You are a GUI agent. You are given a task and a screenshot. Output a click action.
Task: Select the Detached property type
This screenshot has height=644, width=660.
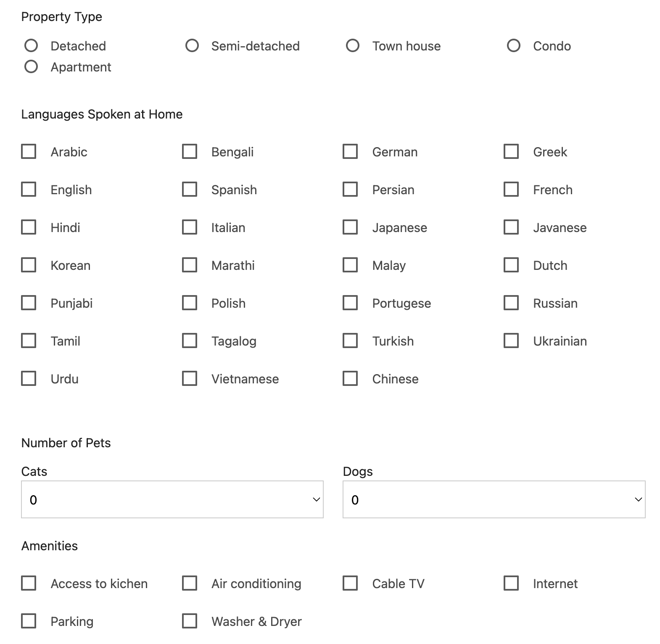tap(31, 45)
